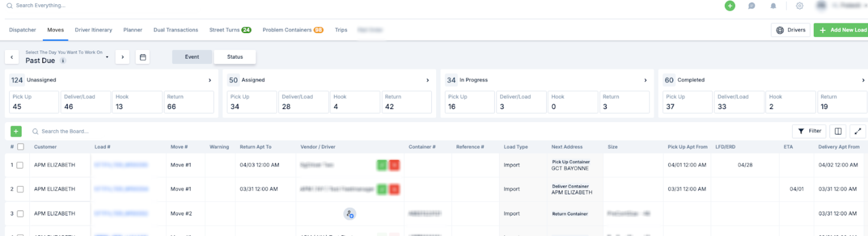Click red reject icon in row 1
Viewport: 868px width, 236px height.
tap(394, 165)
